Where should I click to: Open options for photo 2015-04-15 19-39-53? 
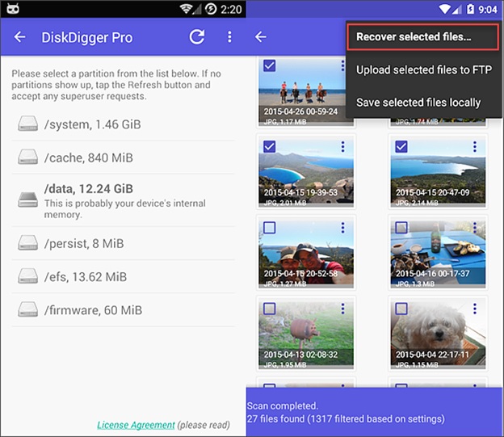342,147
